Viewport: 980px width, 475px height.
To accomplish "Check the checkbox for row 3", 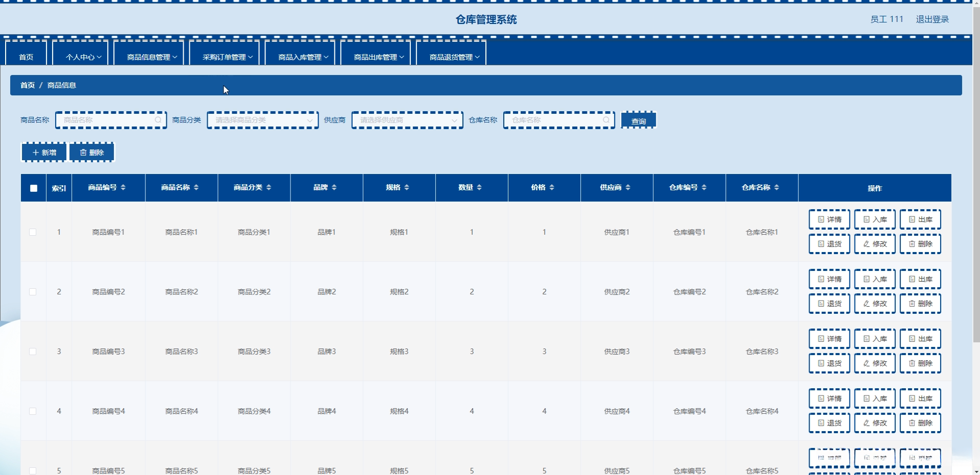I will pos(33,352).
